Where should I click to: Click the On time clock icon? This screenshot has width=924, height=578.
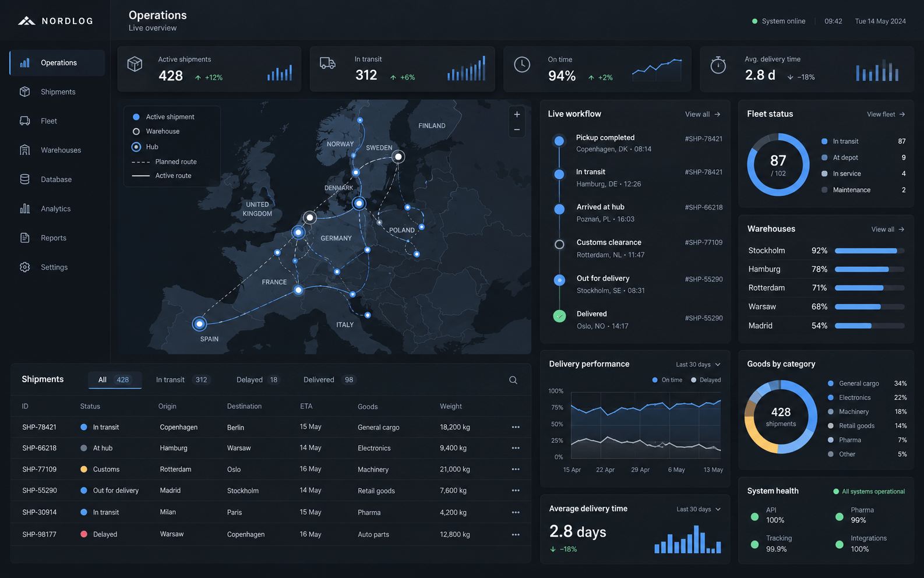pos(522,65)
